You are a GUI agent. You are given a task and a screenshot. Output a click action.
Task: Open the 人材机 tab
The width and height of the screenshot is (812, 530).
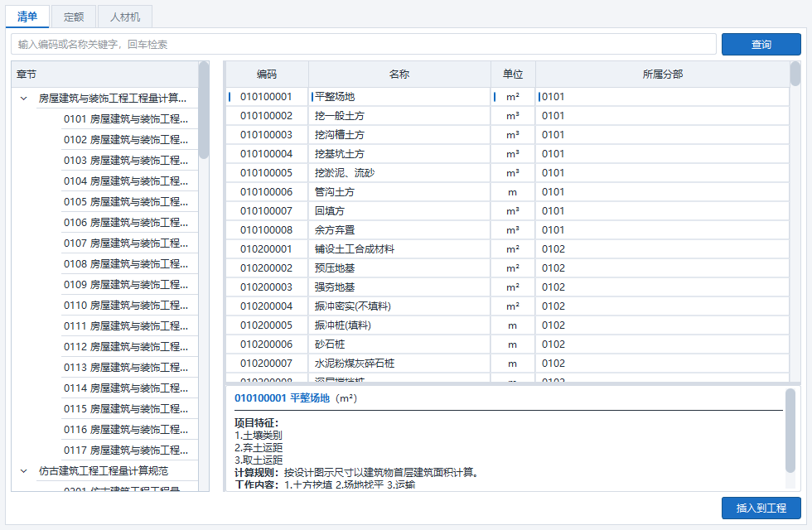click(x=125, y=17)
